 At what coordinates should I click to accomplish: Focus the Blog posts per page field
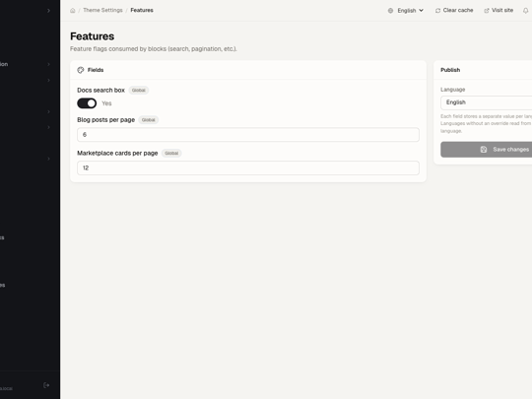248,135
